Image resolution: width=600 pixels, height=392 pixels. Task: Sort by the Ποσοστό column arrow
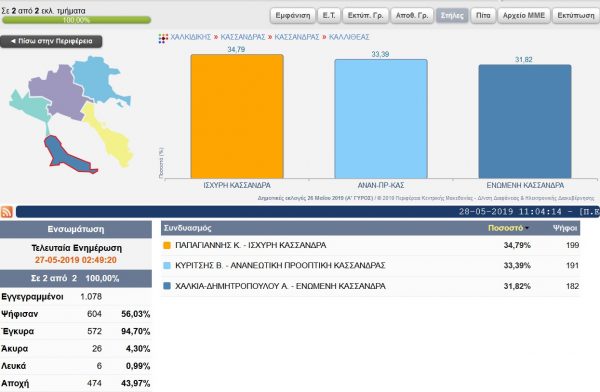[527, 228]
